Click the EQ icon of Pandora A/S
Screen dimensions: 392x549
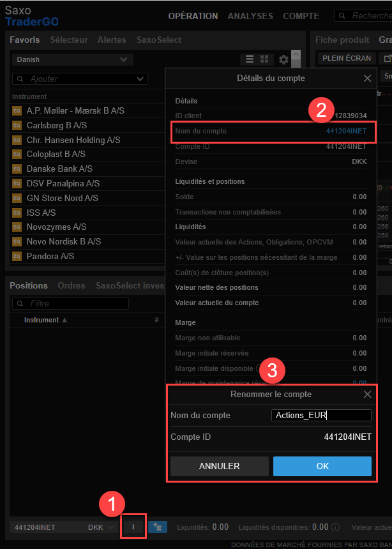(x=17, y=256)
